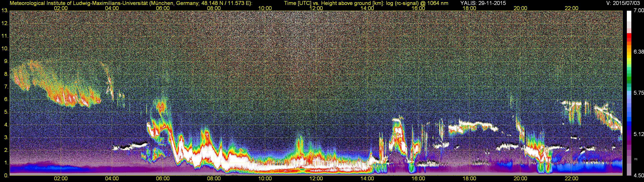644x182 pixels.
Task: Click the 12:00 top axis time label
Action: tap(316, 8)
